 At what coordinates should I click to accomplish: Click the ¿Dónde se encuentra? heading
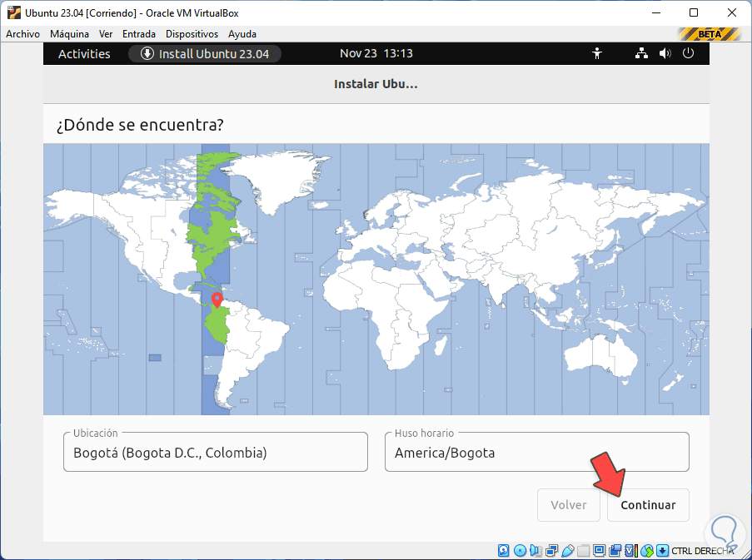point(140,125)
